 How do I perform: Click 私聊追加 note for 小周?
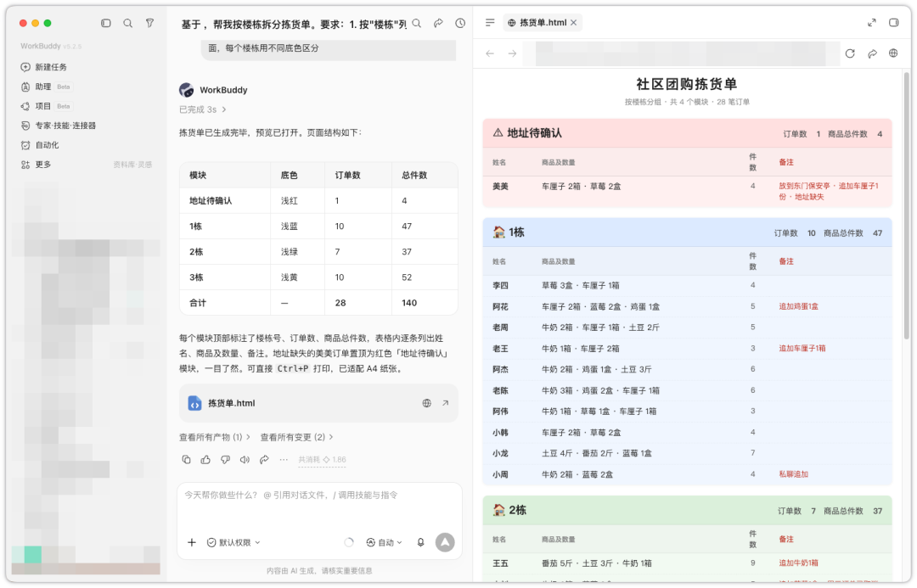[x=793, y=474]
